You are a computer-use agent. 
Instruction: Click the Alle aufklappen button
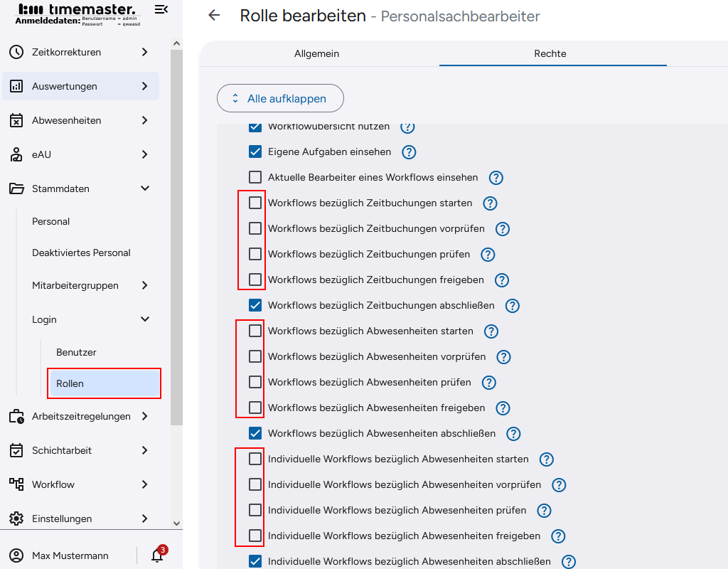click(x=280, y=98)
